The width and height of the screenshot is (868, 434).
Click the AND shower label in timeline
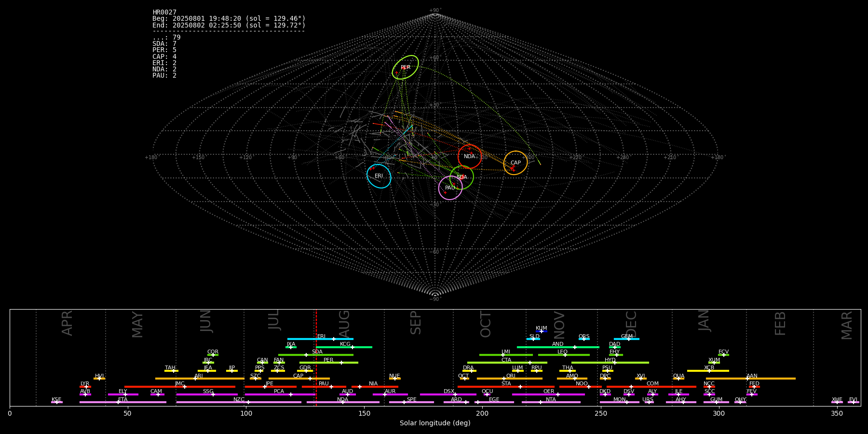(x=558, y=344)
